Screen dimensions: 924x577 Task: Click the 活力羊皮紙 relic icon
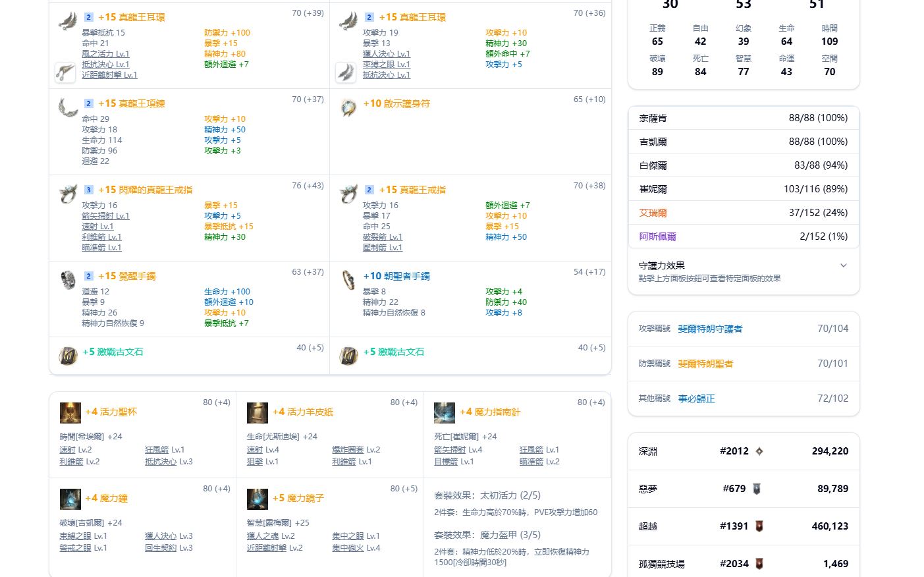point(258,412)
